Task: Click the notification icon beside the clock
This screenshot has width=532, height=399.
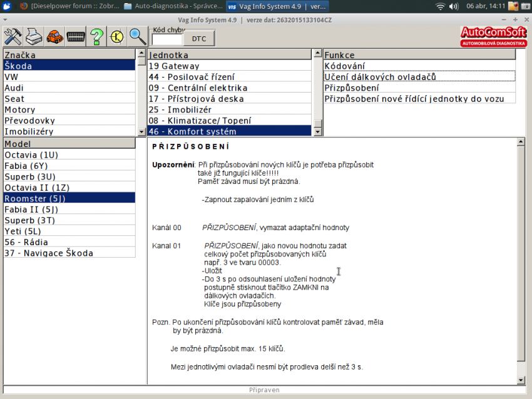Action: 513,6
